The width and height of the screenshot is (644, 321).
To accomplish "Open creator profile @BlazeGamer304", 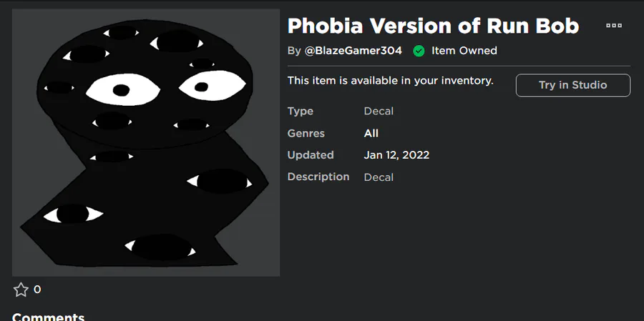I will (x=353, y=51).
